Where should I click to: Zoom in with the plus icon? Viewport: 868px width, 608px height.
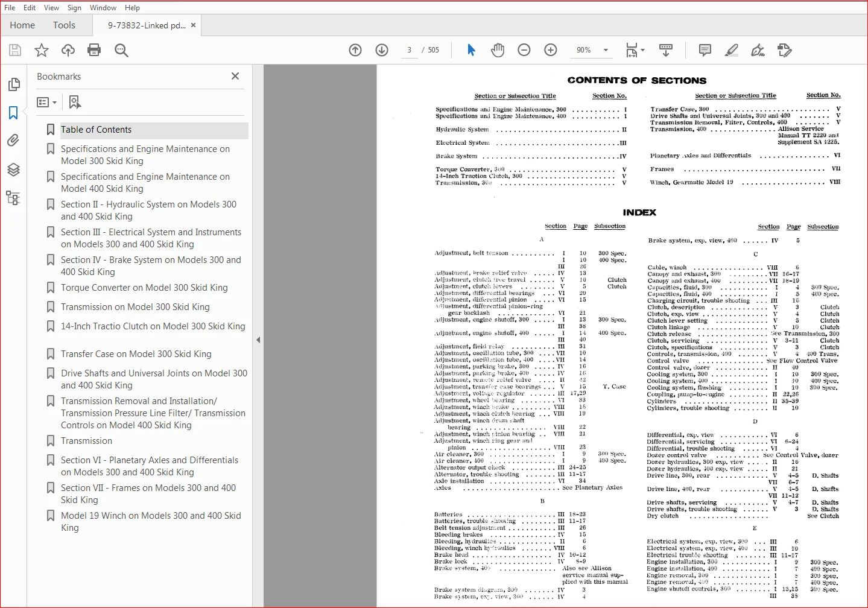[x=551, y=50]
